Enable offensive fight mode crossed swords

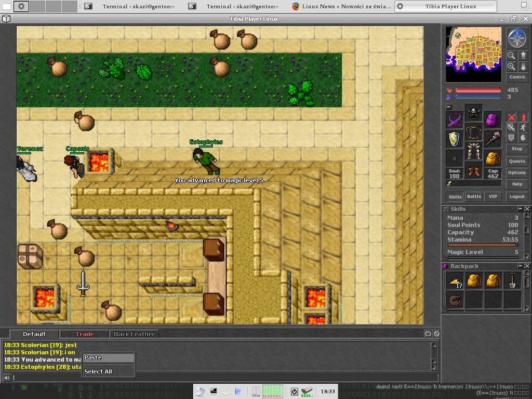pos(511,117)
